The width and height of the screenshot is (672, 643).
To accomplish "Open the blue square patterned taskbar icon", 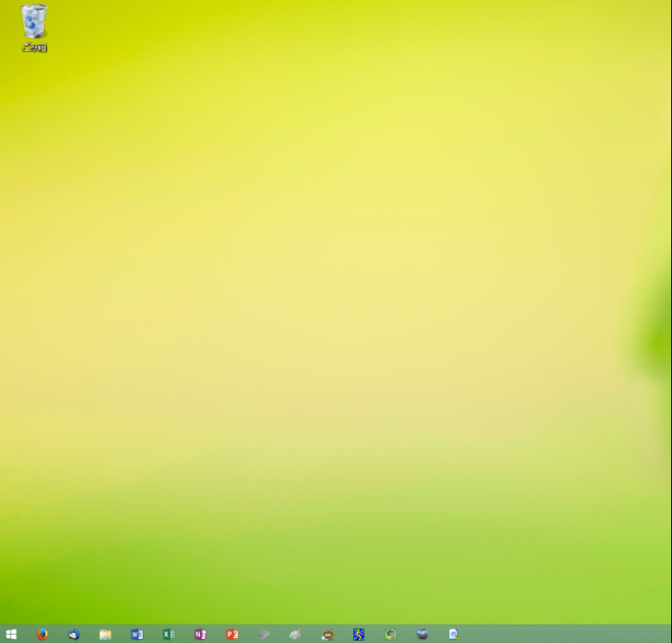I will [x=358, y=635].
